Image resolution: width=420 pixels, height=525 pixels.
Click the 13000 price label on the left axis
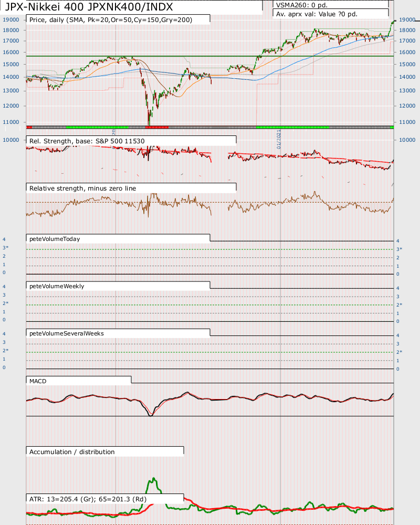[11, 91]
